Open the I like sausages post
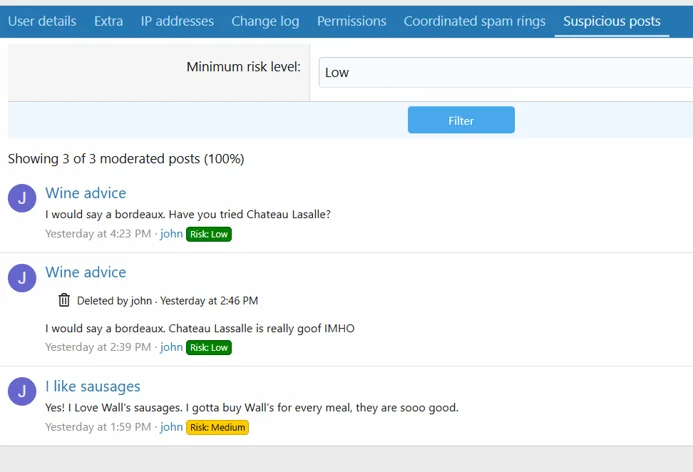The height and width of the screenshot is (472, 693). point(93,386)
